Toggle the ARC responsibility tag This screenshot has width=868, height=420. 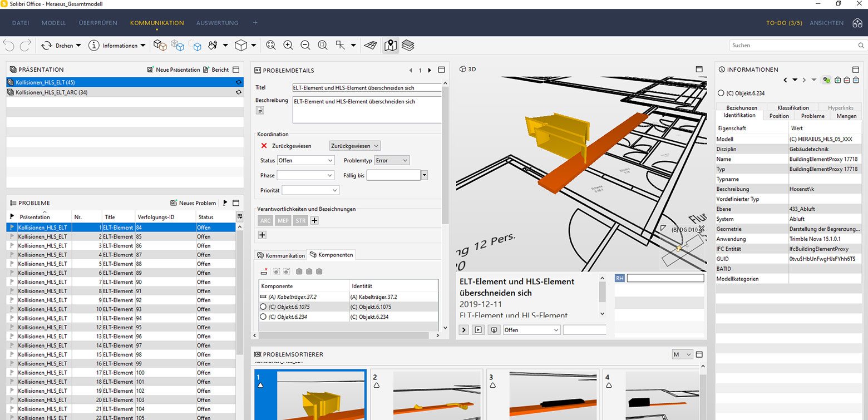point(266,221)
